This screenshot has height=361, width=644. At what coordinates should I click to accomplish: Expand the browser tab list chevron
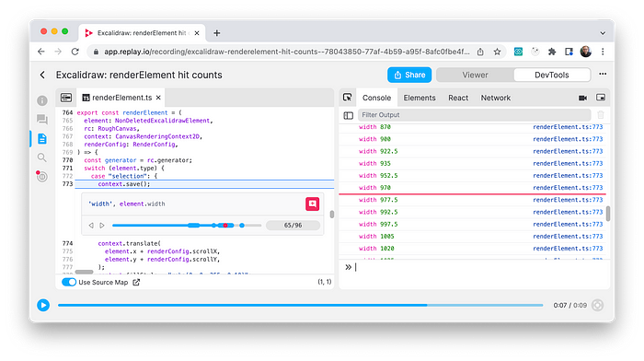pyautogui.click(x=603, y=33)
